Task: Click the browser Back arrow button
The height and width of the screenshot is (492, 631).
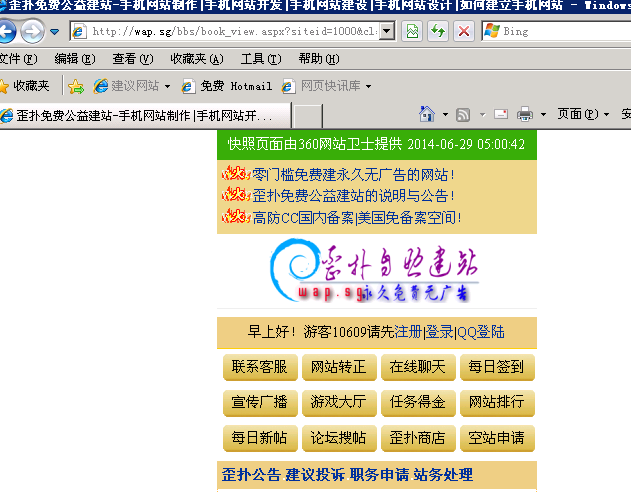Action: [x=7, y=31]
